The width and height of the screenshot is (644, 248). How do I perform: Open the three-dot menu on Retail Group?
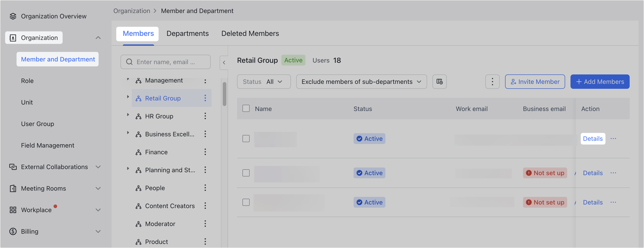click(205, 98)
